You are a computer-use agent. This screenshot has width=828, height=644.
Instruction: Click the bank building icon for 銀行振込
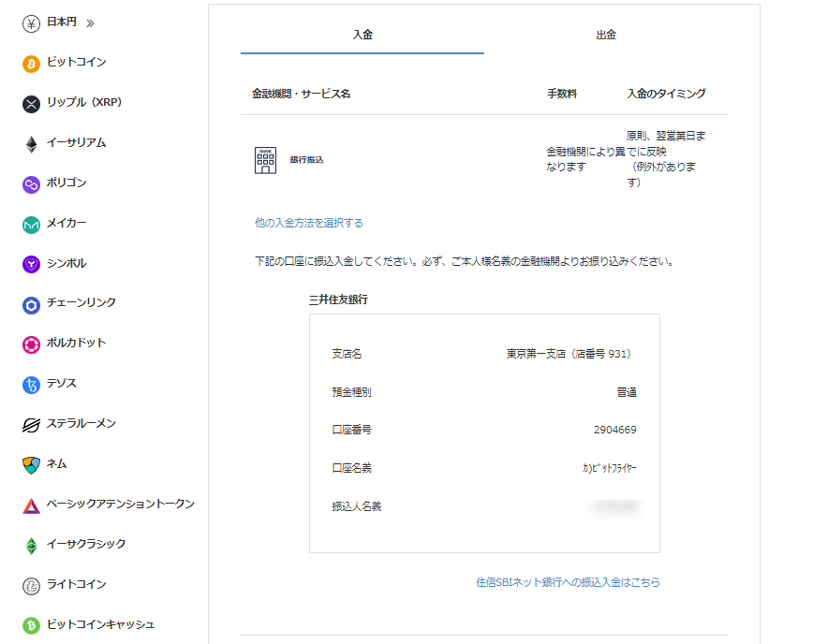pos(265,160)
